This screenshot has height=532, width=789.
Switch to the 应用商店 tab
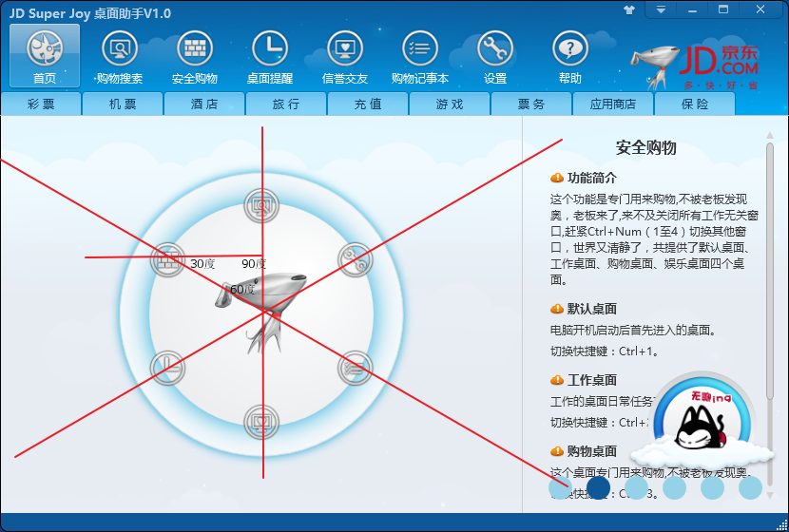point(613,104)
